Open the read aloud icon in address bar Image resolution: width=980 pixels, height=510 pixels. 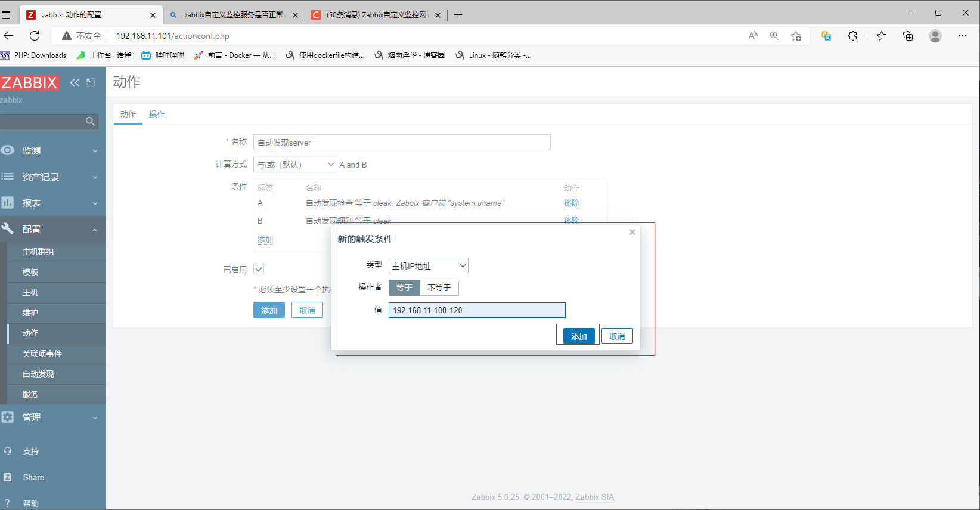pos(753,36)
